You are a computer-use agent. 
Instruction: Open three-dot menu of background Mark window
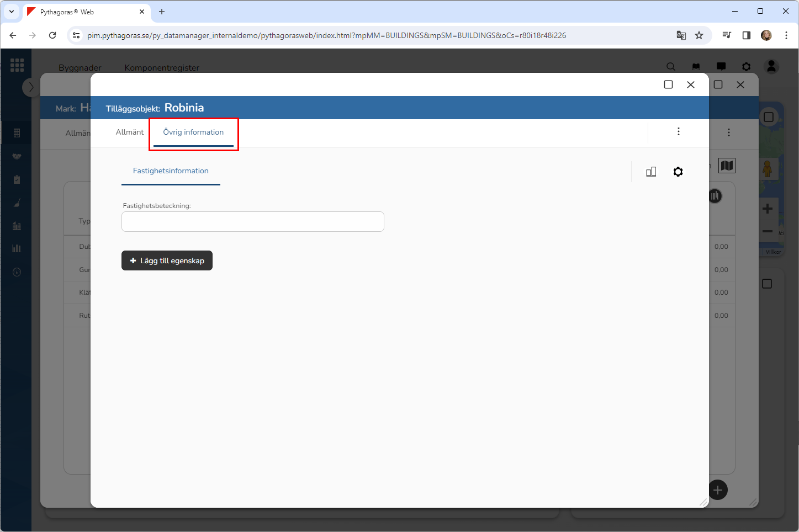(x=729, y=132)
